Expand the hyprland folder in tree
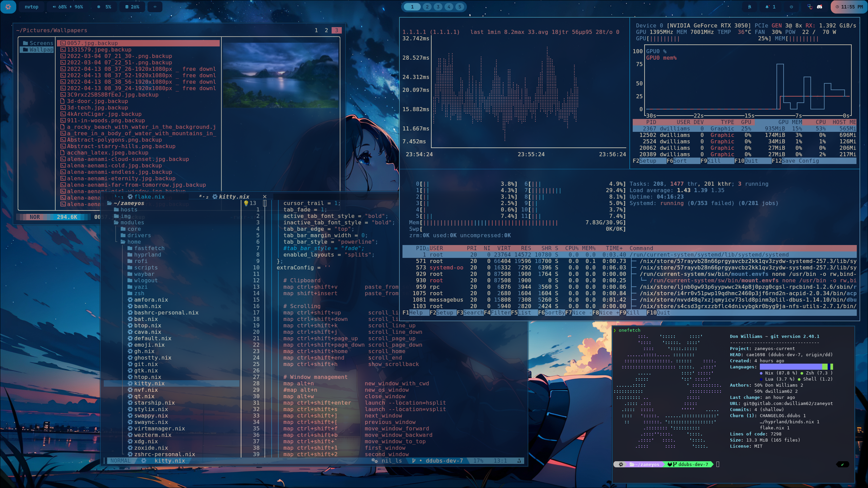Screen dimensions: 868x488 [x=147, y=255]
